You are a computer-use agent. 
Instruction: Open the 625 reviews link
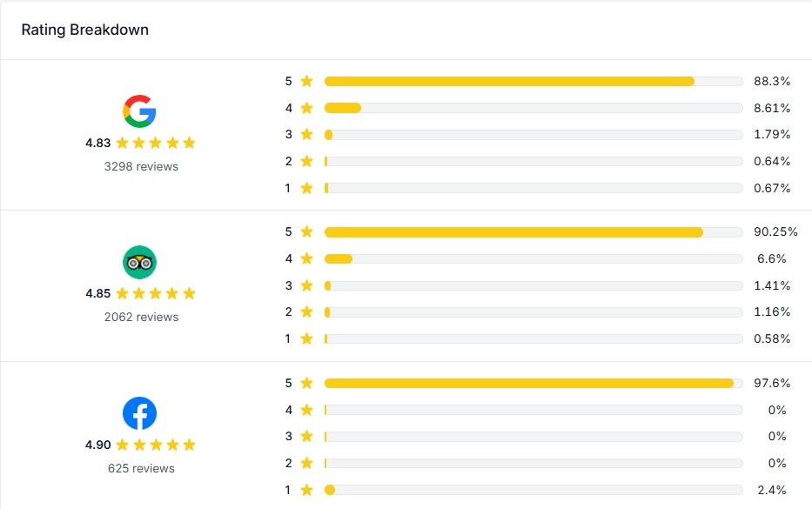pyautogui.click(x=141, y=468)
